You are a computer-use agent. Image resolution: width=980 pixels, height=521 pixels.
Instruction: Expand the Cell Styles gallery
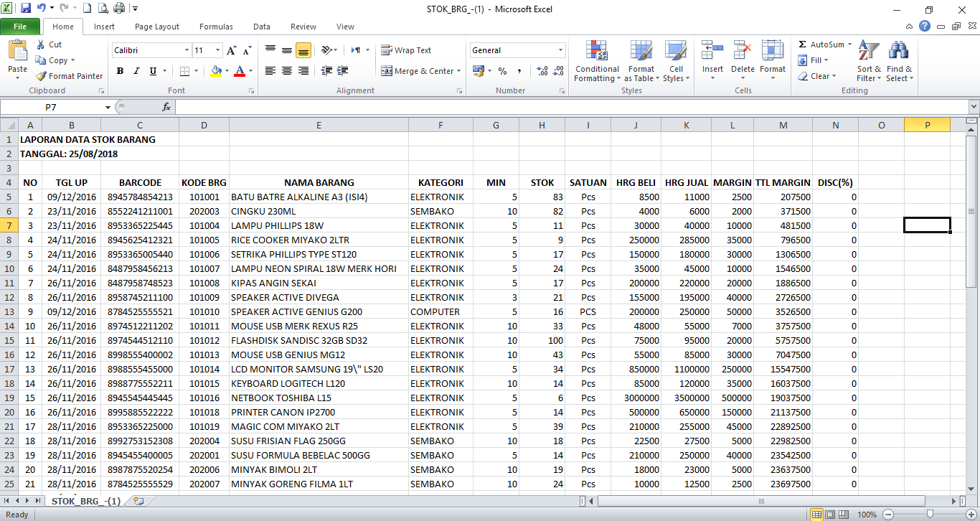[x=676, y=61]
